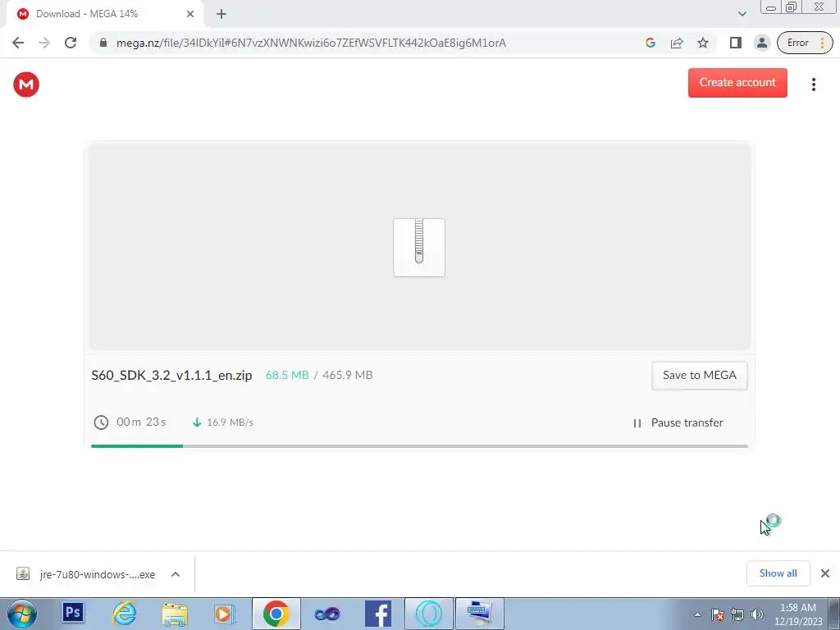Select the Download - MEGA 14% tab
This screenshot has height=630, width=840.
104,14
